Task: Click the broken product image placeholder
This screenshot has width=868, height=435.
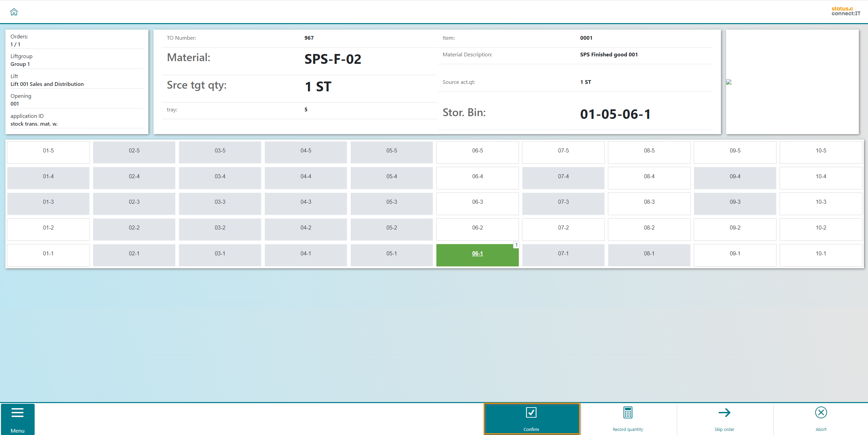Action: [x=729, y=82]
